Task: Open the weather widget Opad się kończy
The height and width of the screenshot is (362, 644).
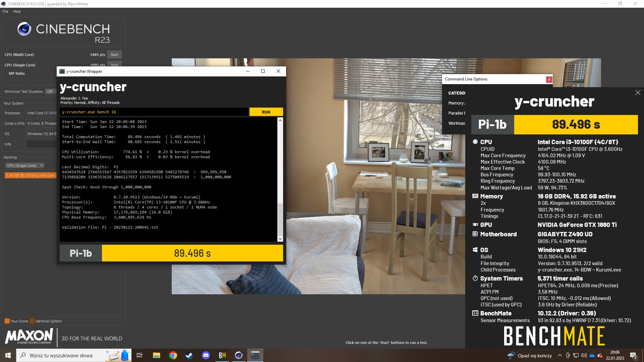Action: point(530,355)
